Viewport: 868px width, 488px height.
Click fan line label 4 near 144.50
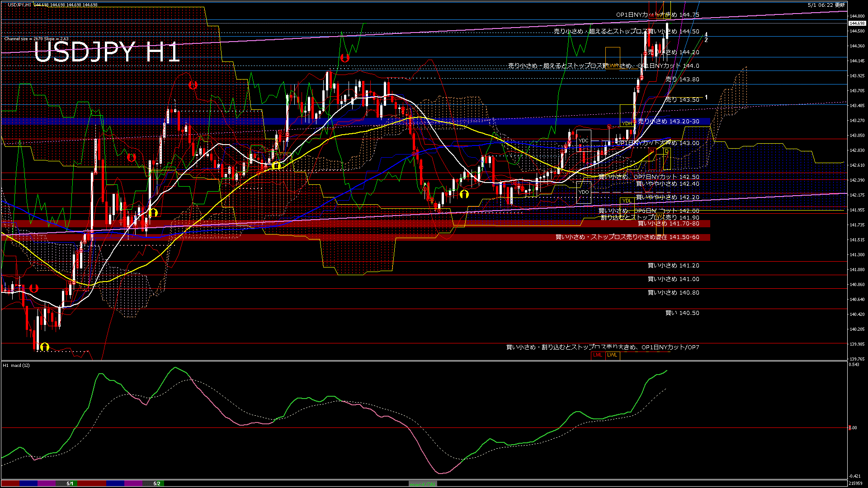pyautogui.click(x=706, y=35)
